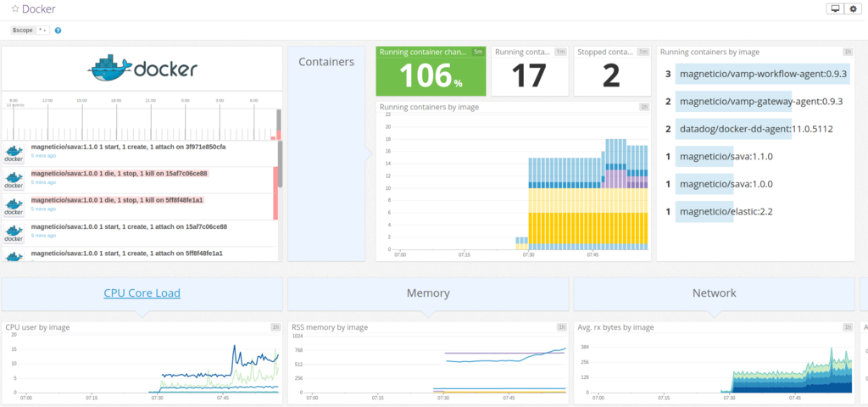Click the red bar on the event timeline

click(x=279, y=135)
